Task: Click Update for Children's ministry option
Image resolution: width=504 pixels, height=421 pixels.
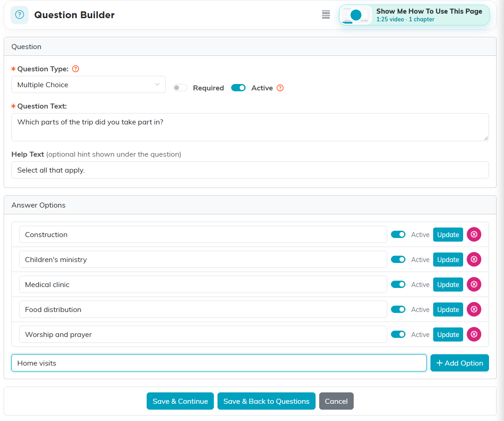Action: (x=448, y=259)
